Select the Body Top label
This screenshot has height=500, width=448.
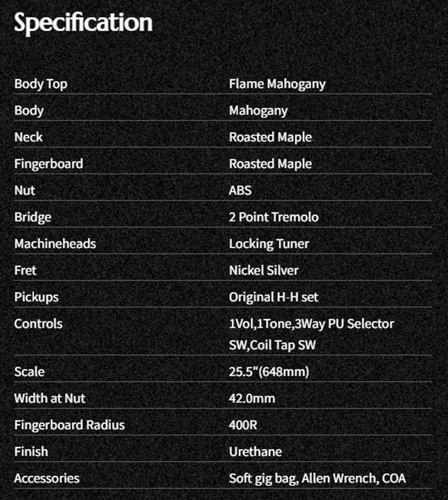click(x=41, y=84)
